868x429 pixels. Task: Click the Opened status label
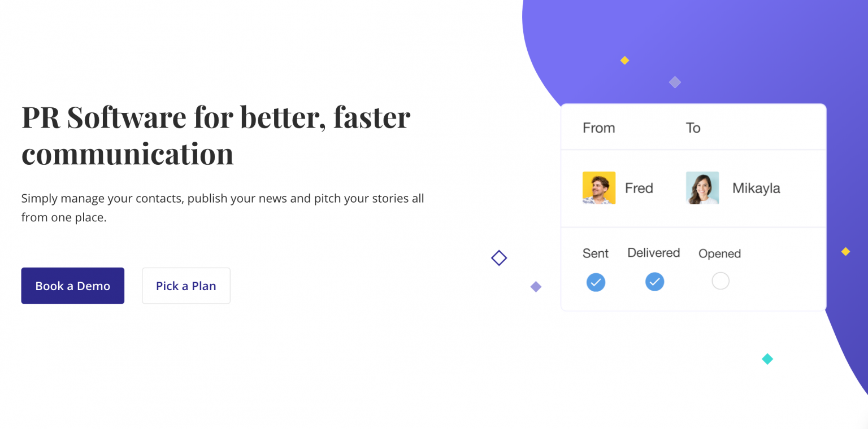(719, 253)
